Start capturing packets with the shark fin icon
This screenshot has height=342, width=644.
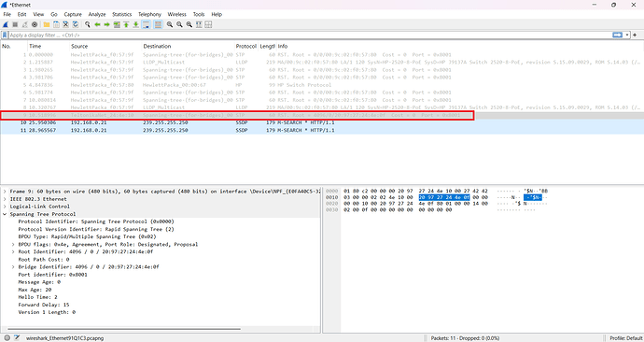pos(6,24)
